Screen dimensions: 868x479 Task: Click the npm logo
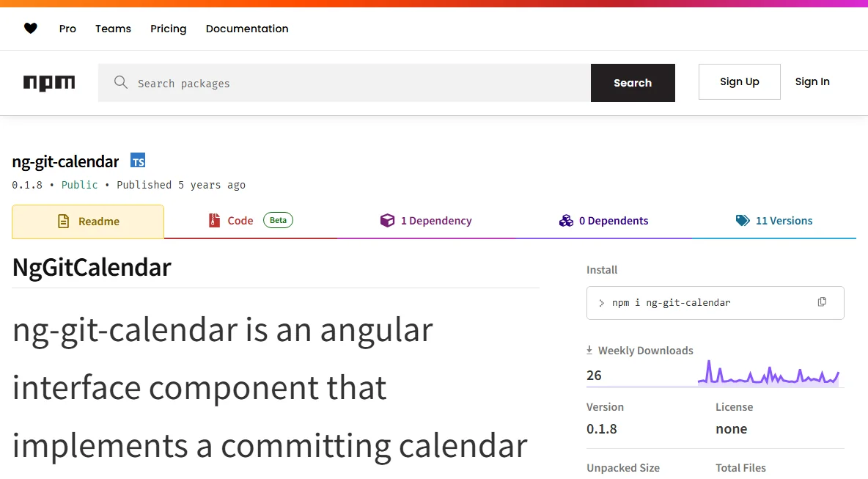click(x=48, y=82)
